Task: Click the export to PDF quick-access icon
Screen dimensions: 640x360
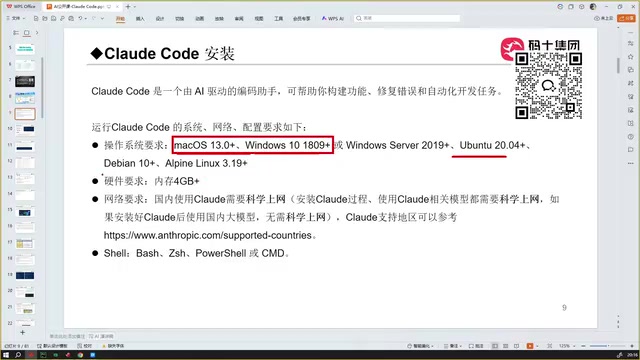Action: point(62,18)
